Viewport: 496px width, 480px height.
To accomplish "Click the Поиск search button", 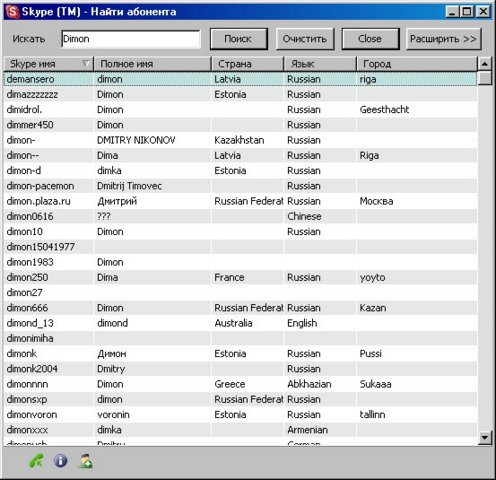I will pos(238,39).
